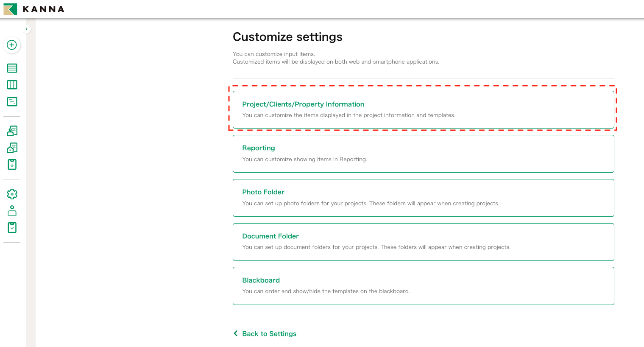Click the Reporting card description text
644x347 pixels.
point(304,160)
